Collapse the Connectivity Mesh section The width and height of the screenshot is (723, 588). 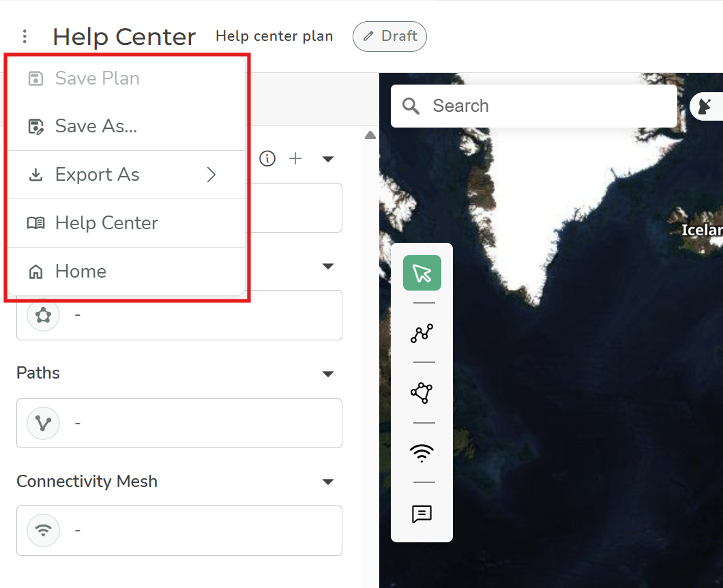click(x=328, y=482)
